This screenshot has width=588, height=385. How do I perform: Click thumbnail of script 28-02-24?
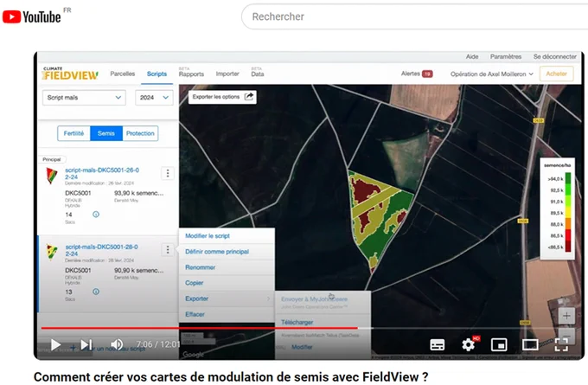pos(52,252)
